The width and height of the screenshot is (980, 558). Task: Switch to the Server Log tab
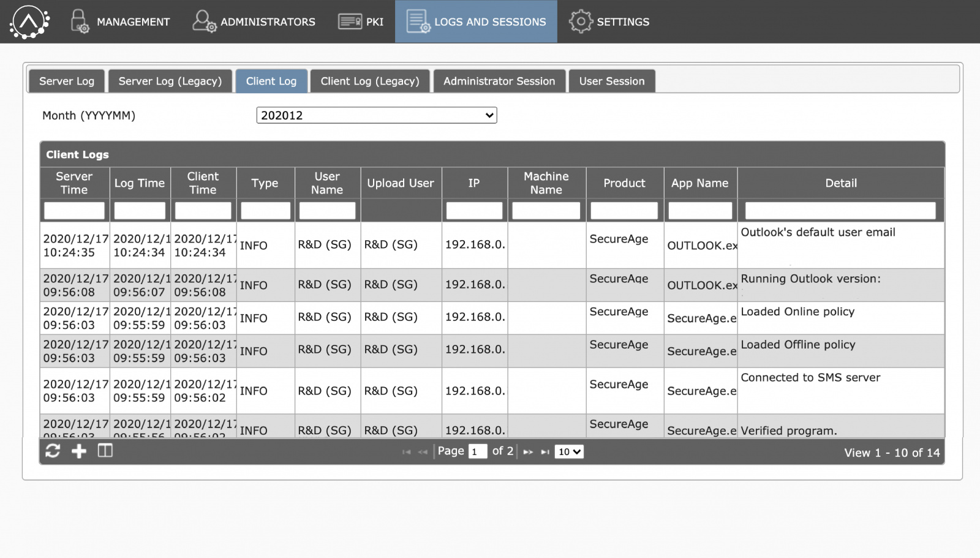pos(67,81)
